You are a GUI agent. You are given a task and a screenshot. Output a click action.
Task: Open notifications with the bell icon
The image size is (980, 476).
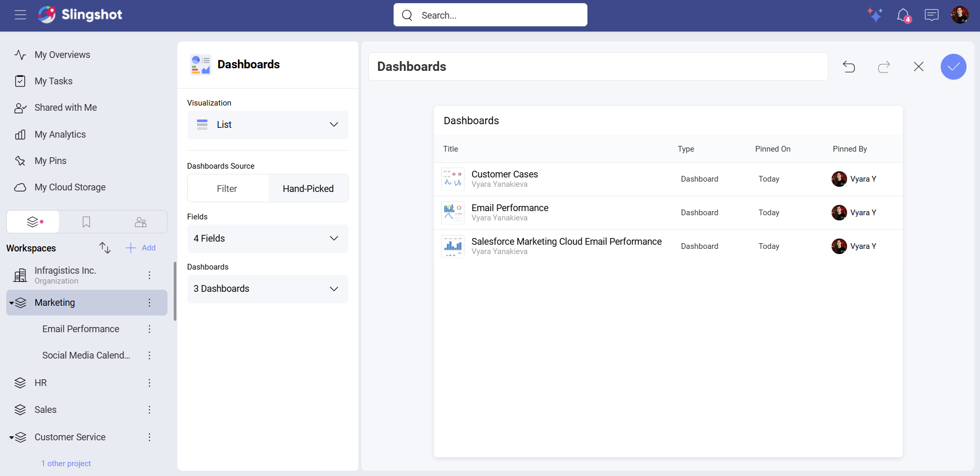[x=902, y=14]
